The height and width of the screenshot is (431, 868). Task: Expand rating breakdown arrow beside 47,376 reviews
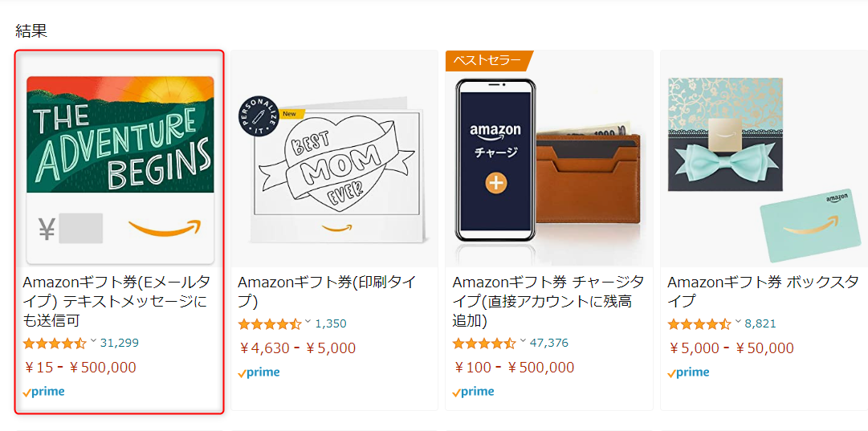[x=523, y=341]
